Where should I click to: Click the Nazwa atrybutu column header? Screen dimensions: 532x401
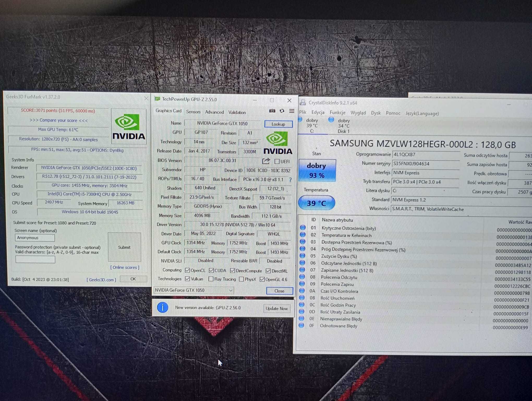point(337,220)
